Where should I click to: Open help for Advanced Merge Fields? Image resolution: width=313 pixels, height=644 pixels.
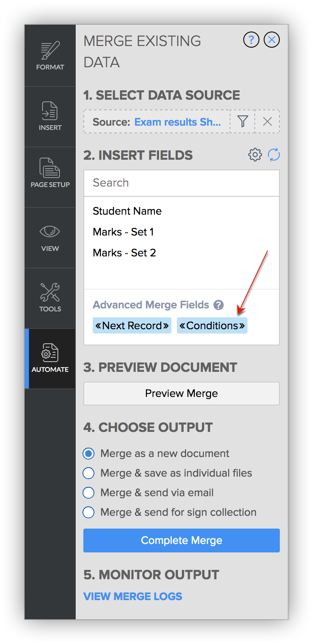(218, 305)
